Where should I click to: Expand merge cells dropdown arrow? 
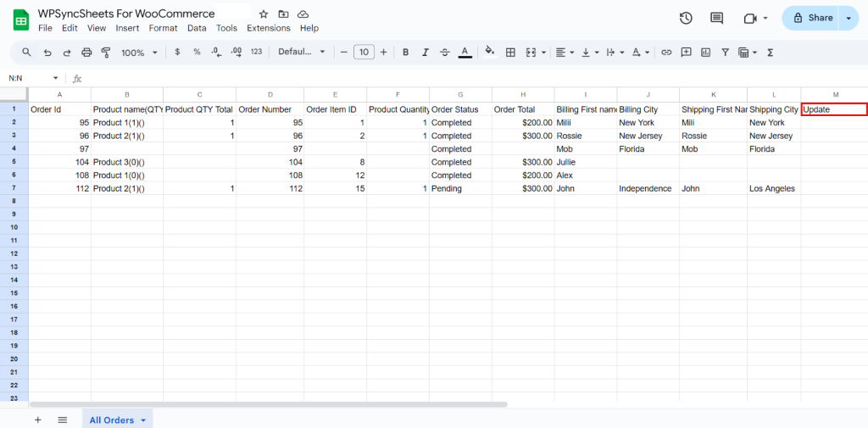click(x=543, y=53)
